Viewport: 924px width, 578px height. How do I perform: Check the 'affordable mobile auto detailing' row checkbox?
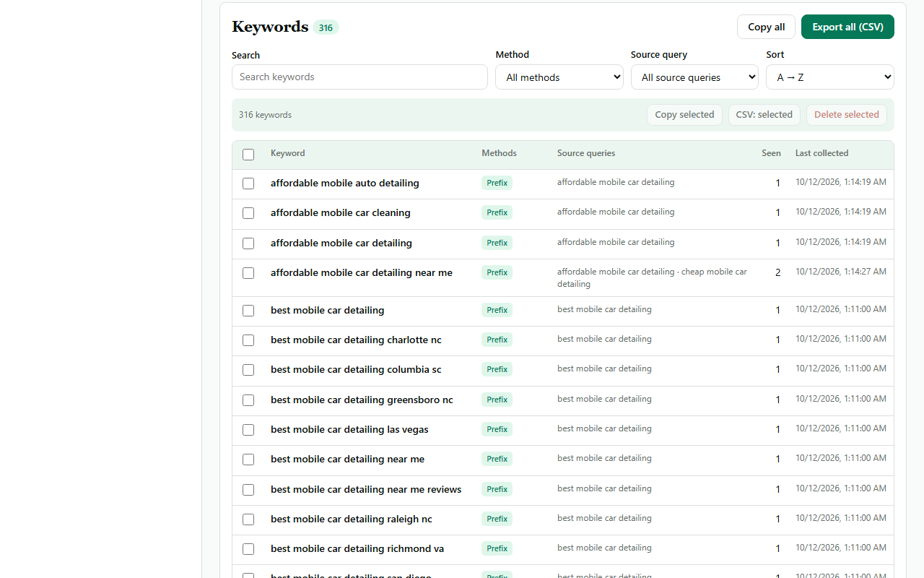point(248,184)
